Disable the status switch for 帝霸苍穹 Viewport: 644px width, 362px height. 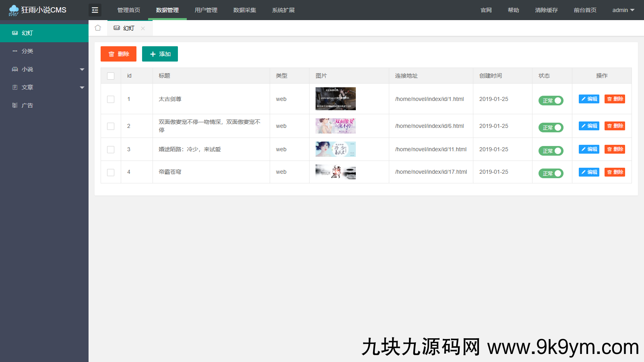pos(551,173)
